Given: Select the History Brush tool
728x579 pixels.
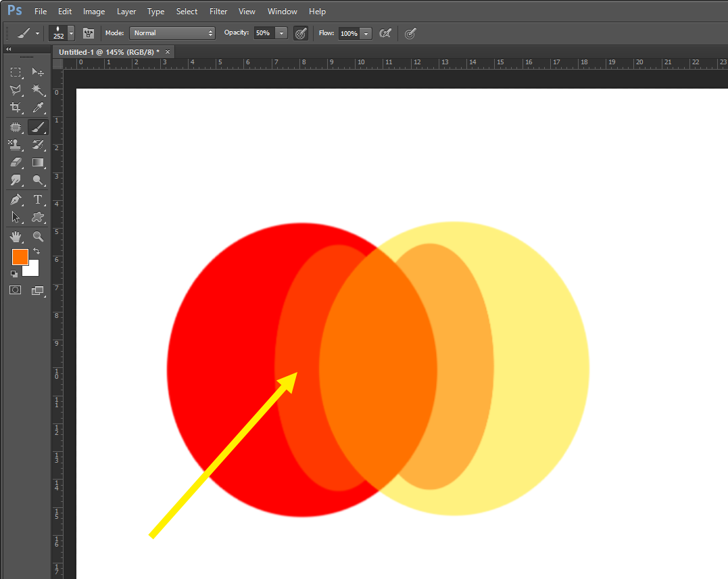Looking at the screenshot, I should pos(38,145).
